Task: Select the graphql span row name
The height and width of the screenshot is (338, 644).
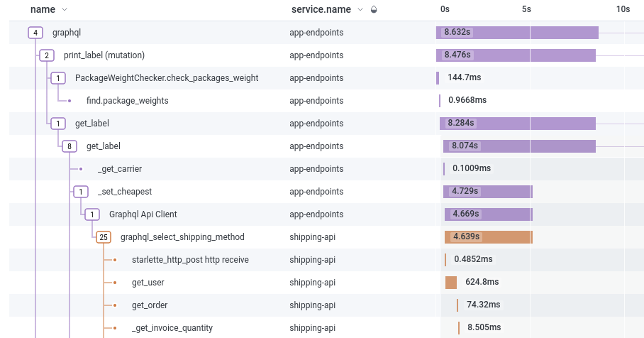Action: pyautogui.click(x=67, y=33)
